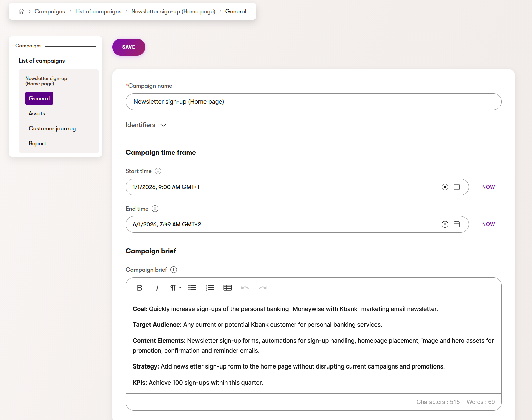This screenshot has height=420, width=532.
Task: Click the General breadcrumb item
Action: click(x=236, y=11)
